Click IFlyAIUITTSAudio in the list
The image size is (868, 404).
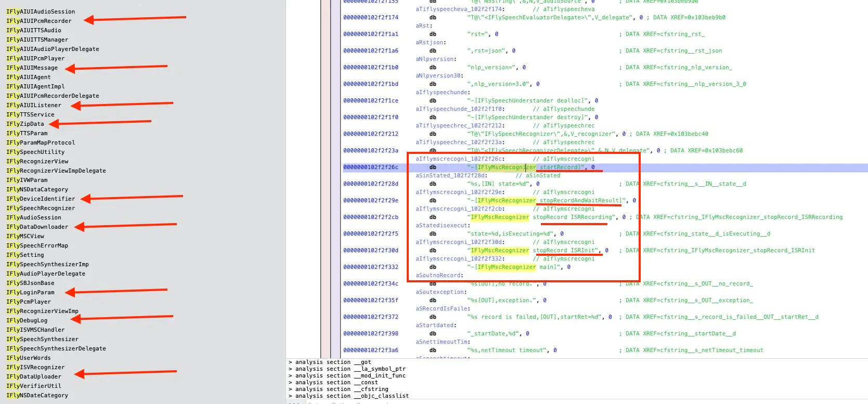point(34,30)
